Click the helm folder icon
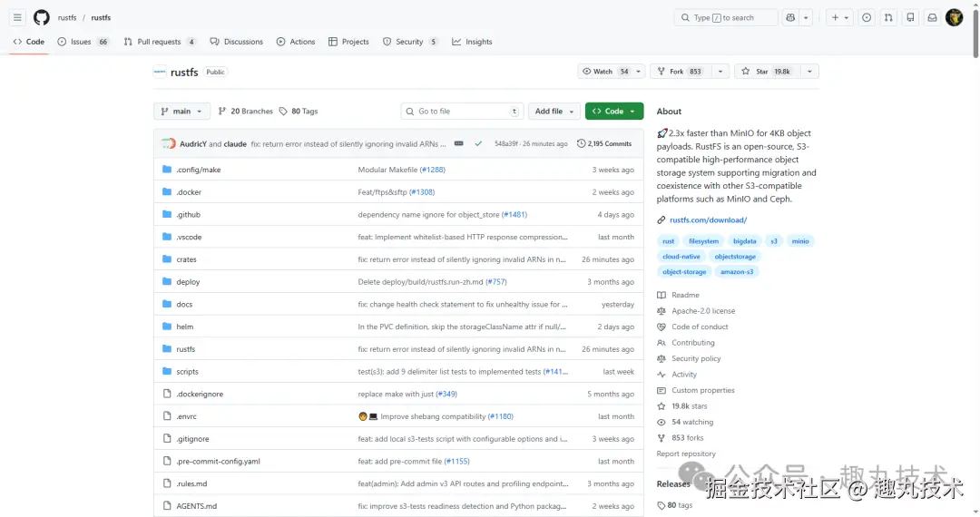This screenshot has width=980, height=517. (167, 327)
